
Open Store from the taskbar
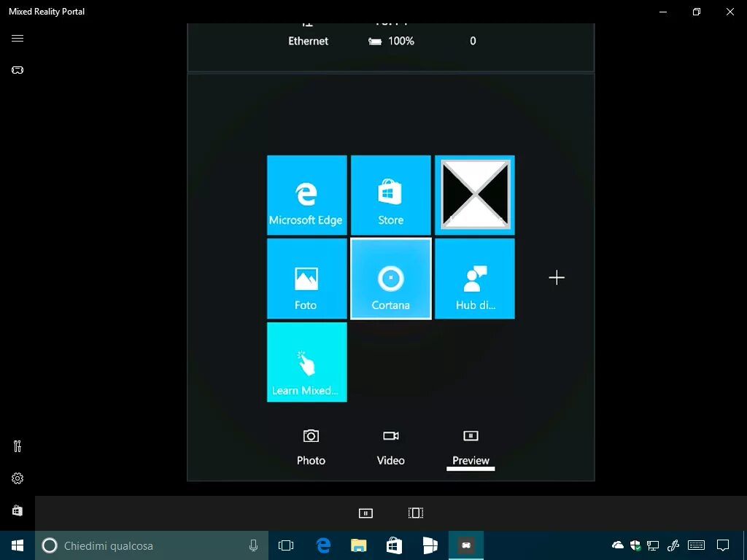tap(394, 545)
